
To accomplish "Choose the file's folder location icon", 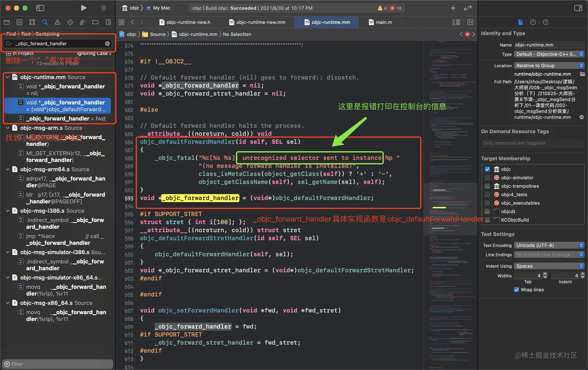I will 582,74.
